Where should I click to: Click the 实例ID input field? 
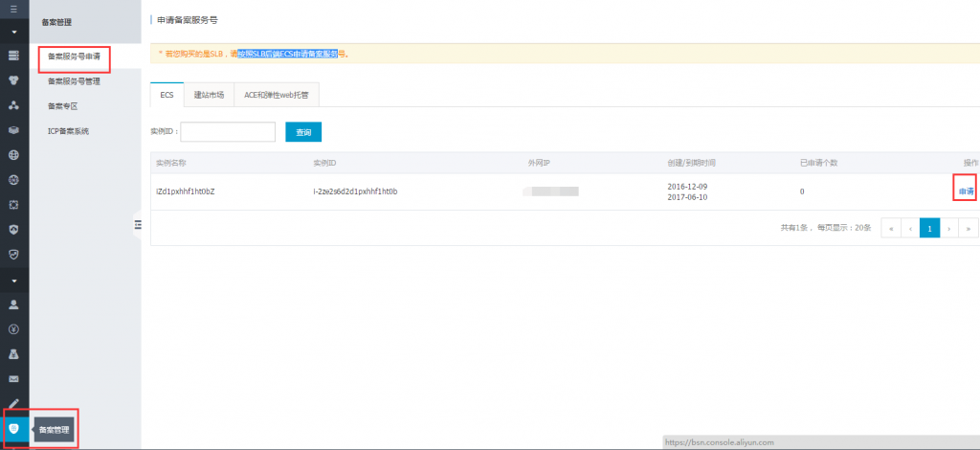(x=228, y=132)
